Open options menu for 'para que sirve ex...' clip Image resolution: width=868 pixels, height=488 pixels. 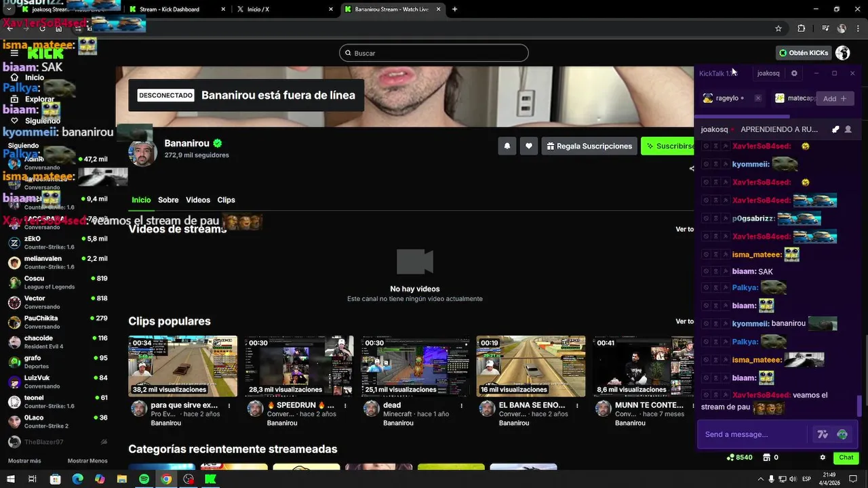point(229,406)
